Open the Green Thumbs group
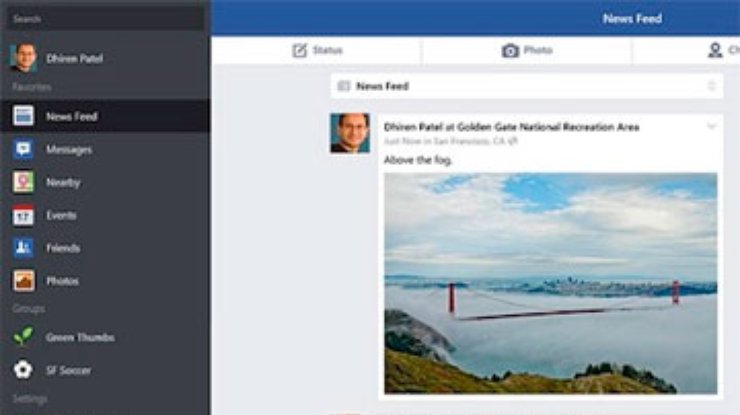This screenshot has width=740, height=415. [x=80, y=338]
